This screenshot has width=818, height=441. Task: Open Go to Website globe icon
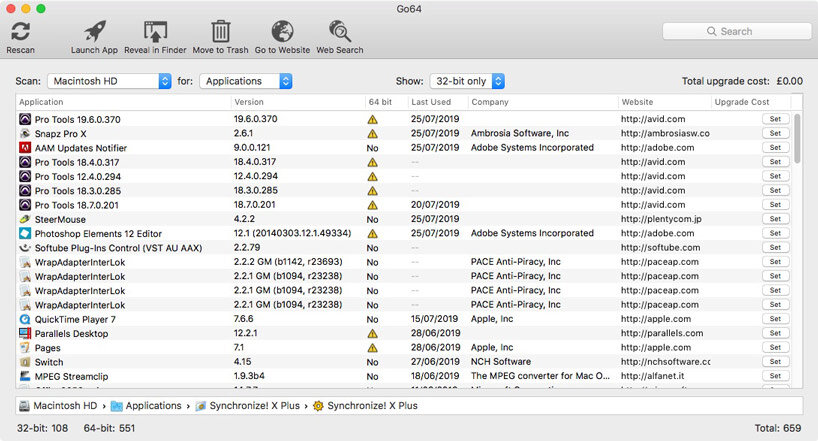pyautogui.click(x=282, y=31)
